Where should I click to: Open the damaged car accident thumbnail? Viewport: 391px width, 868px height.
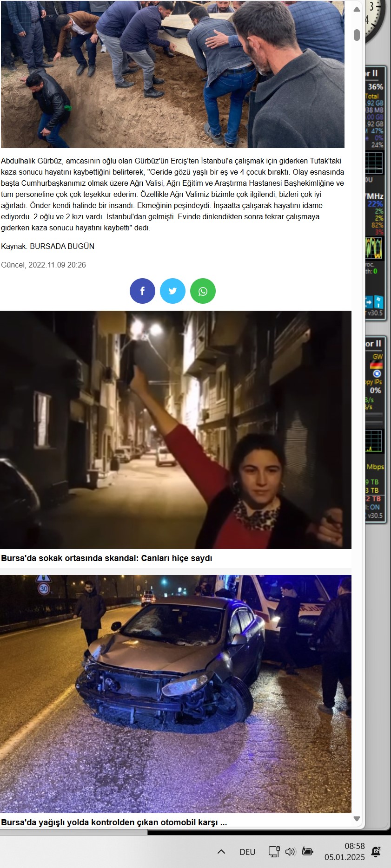pos(176,694)
